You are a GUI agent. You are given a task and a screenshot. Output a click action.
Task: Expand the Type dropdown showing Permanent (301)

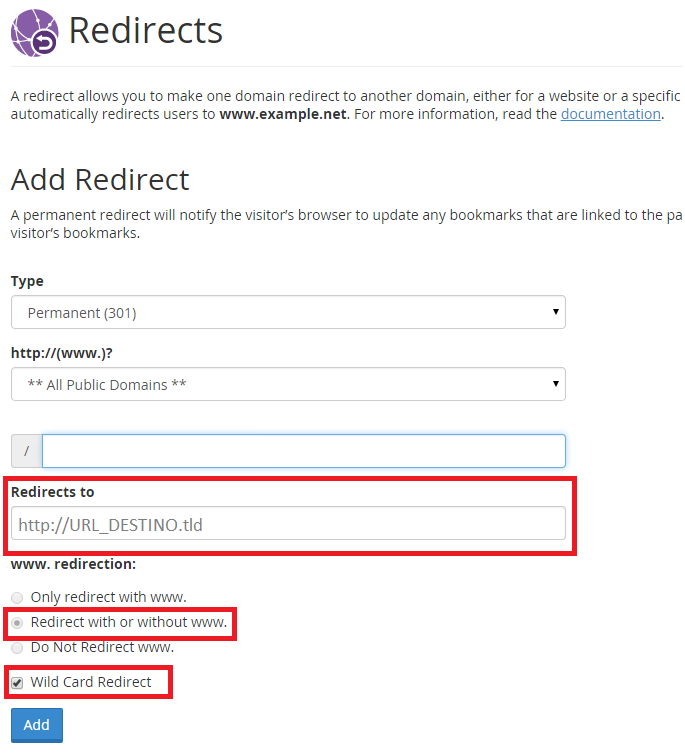(288, 313)
